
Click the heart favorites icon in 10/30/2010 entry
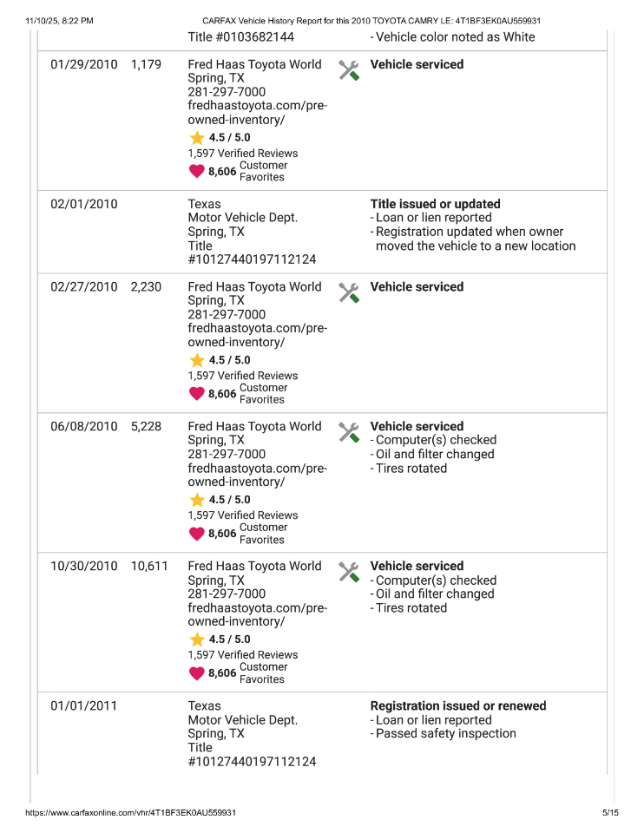click(197, 673)
